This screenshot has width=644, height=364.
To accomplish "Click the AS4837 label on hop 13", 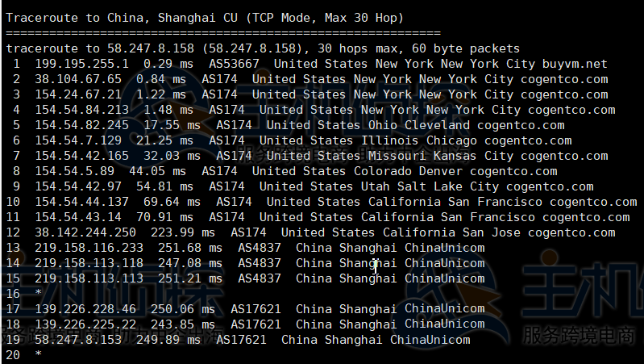I will click(260, 248).
